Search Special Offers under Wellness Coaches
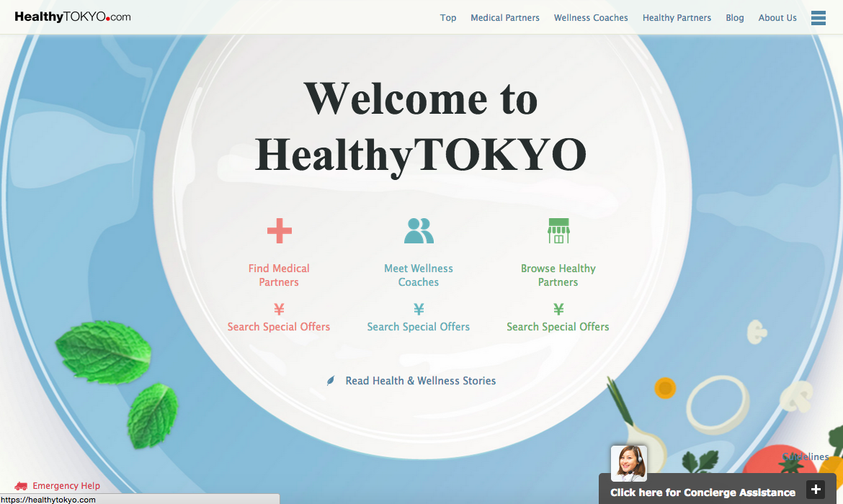 point(419,327)
